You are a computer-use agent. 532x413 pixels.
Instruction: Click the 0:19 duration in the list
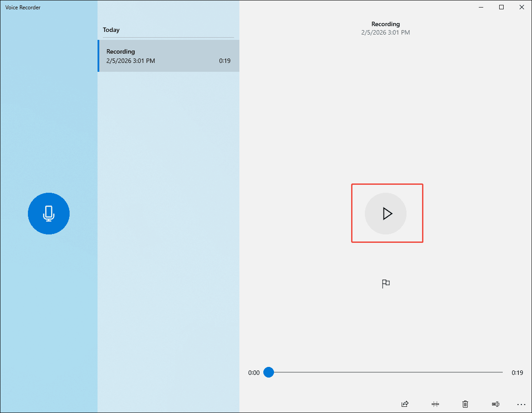pos(225,61)
